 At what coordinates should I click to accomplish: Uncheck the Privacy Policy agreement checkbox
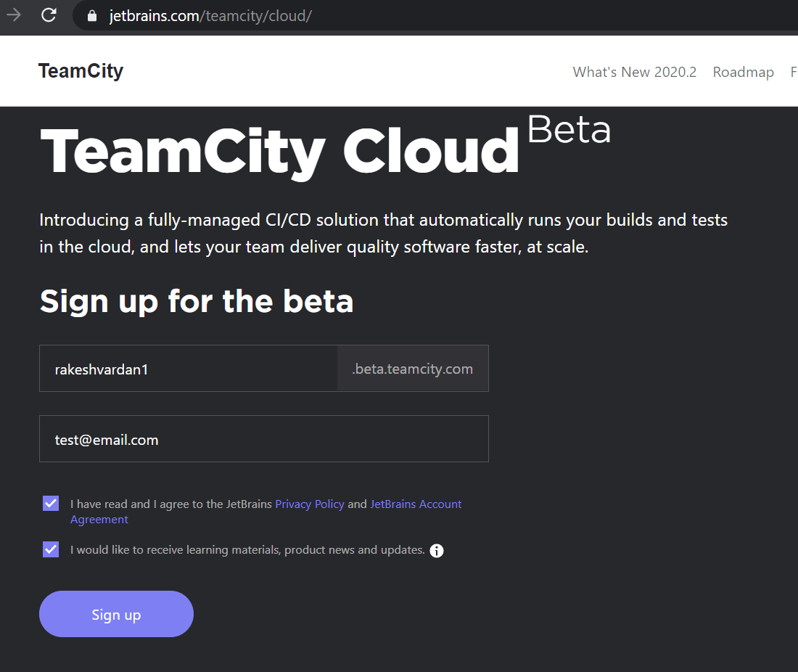(51, 504)
